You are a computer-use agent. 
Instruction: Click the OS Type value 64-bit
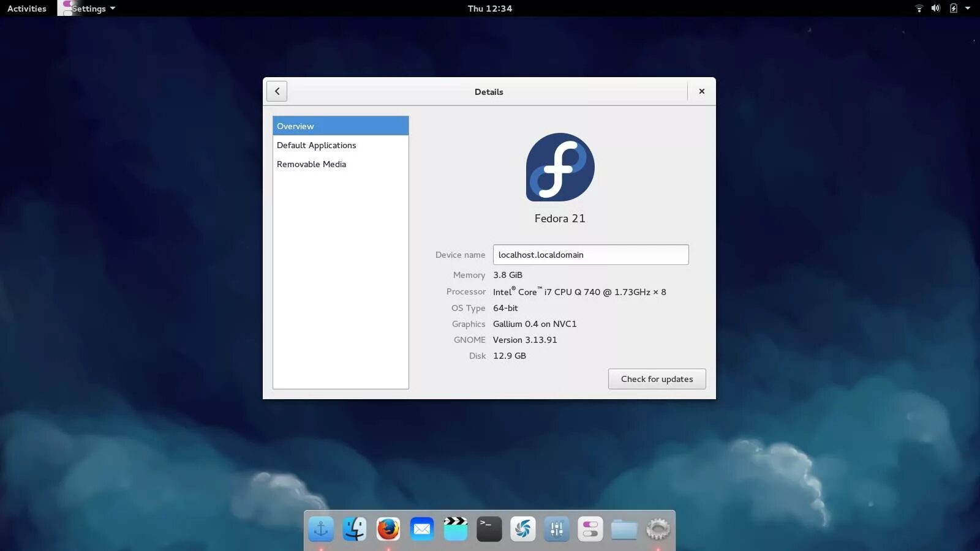click(505, 308)
